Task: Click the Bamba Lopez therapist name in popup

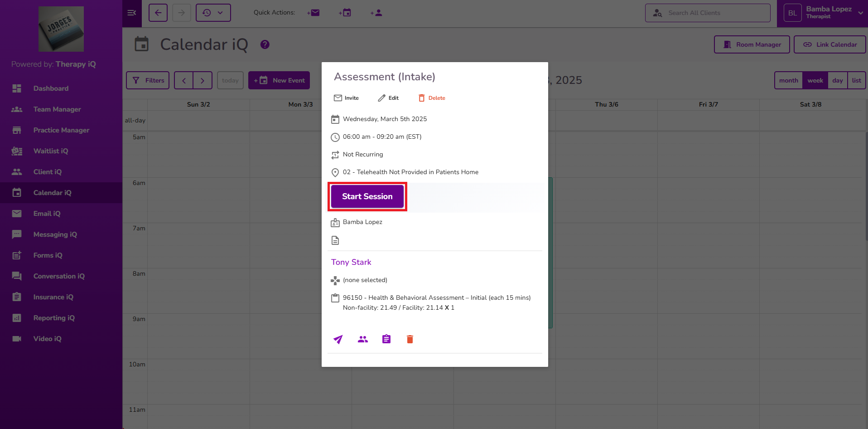Action: [x=362, y=222]
